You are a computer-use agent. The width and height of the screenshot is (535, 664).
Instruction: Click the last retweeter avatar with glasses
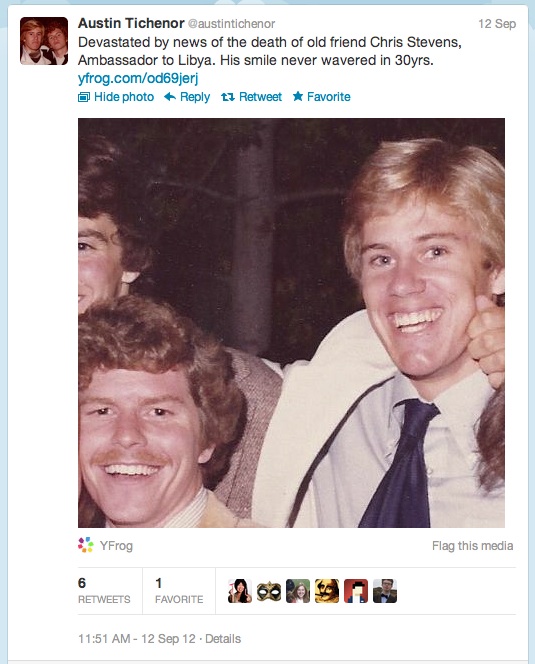(385, 591)
